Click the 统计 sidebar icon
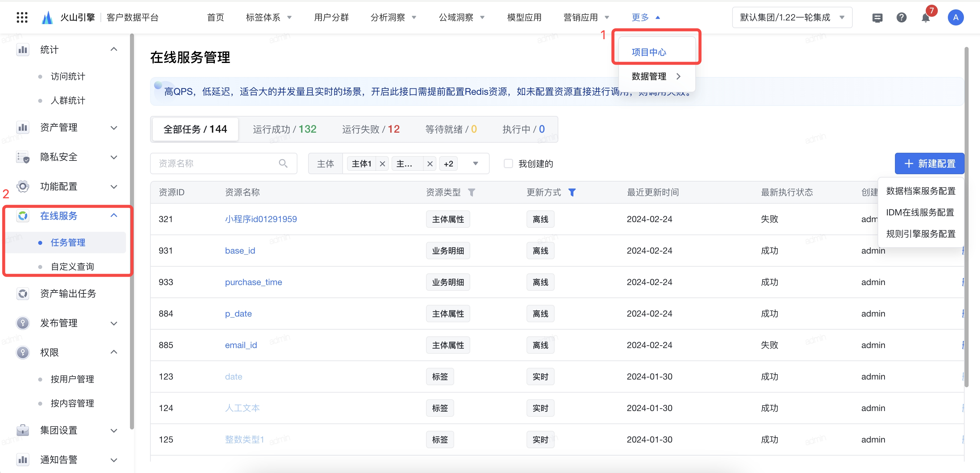Viewport: 980px width, 473px height. [23, 50]
